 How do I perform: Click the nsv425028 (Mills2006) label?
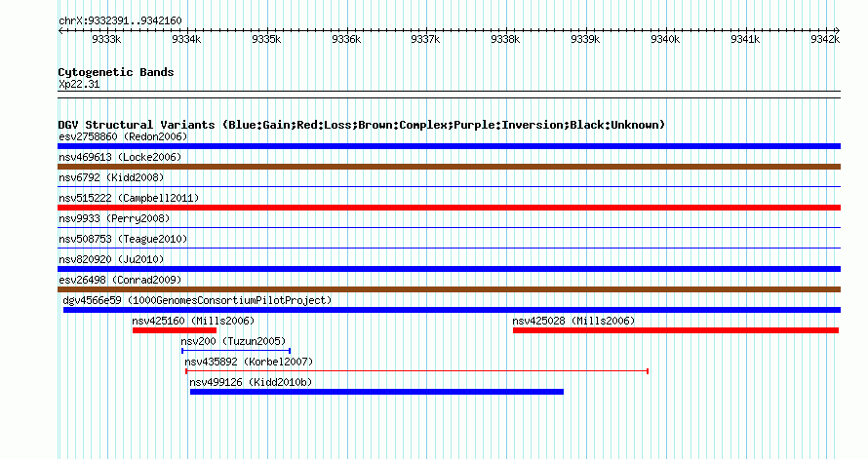573,321
